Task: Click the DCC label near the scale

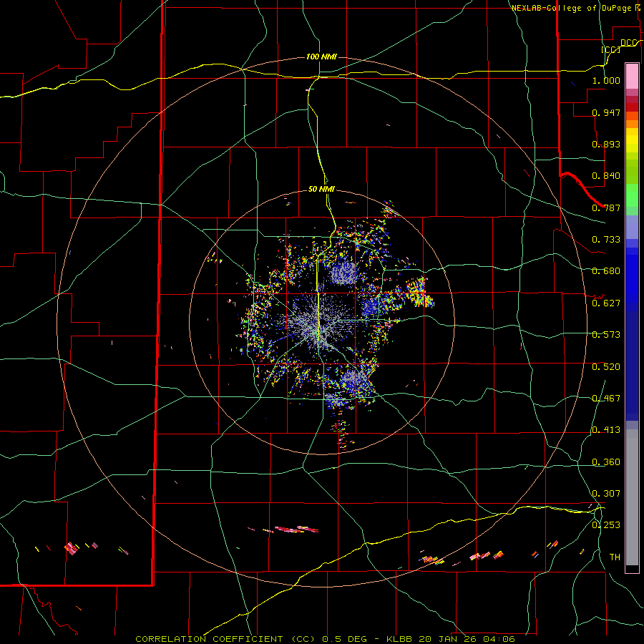Action: (629, 43)
